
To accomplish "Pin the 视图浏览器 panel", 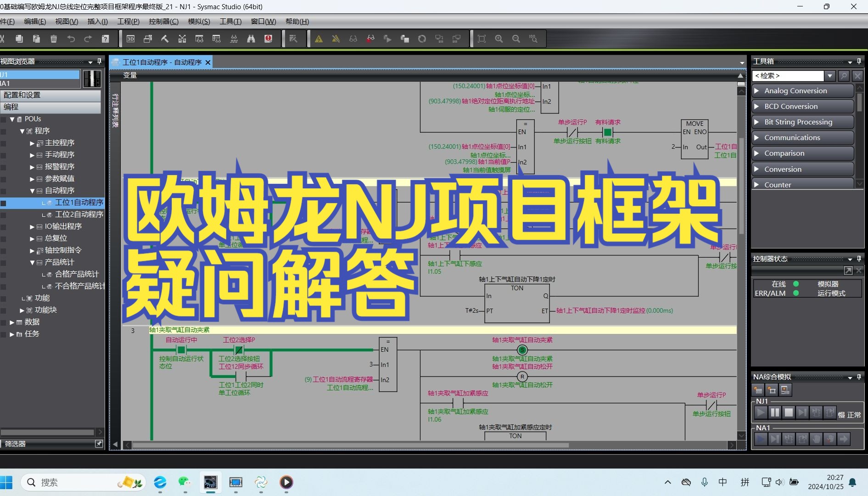I will (99, 61).
